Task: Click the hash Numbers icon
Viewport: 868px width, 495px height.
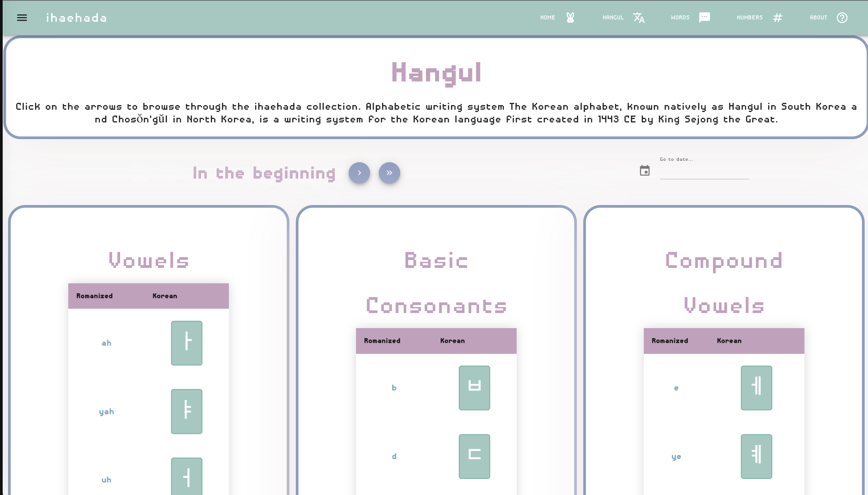Action: [x=778, y=18]
